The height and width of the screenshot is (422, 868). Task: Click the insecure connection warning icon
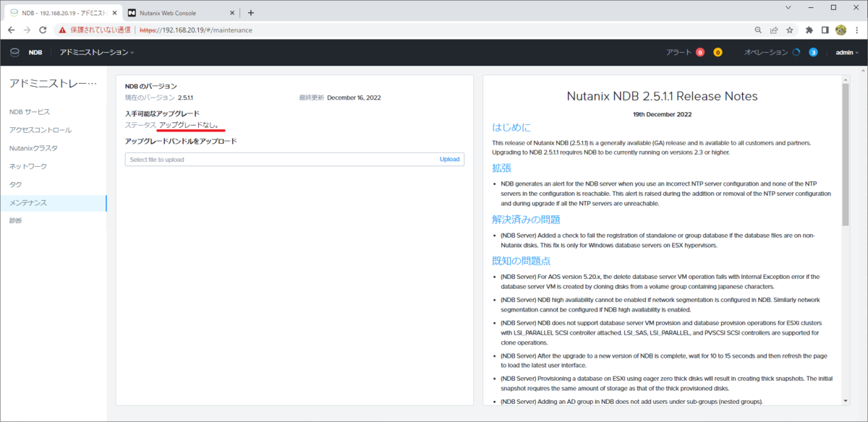(x=63, y=30)
